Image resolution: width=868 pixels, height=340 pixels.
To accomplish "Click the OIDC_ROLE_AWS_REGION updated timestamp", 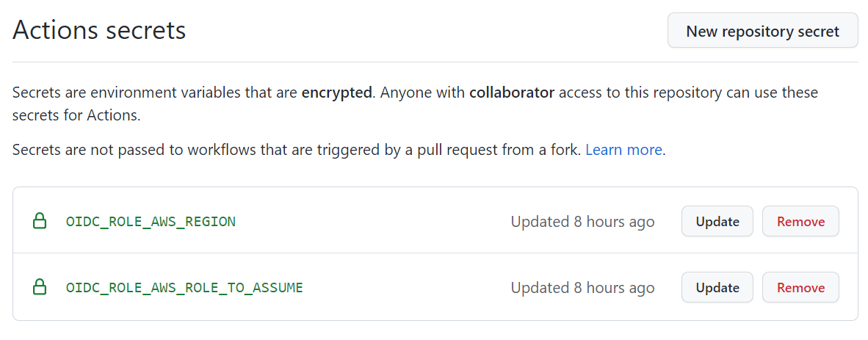I will click(582, 221).
